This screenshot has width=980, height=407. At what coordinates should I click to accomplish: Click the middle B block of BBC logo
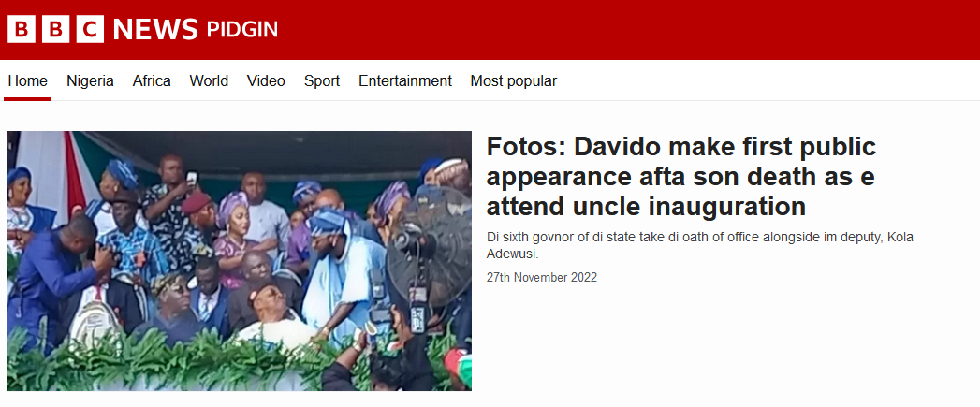[55, 29]
